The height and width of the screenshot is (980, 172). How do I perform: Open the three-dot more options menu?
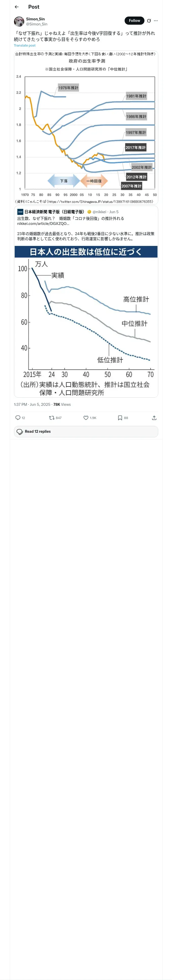[x=156, y=21]
